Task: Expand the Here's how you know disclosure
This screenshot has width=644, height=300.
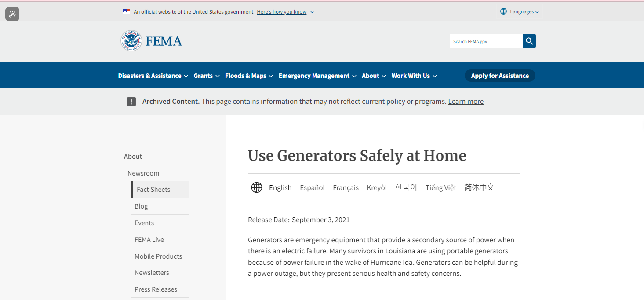Action: (x=285, y=12)
